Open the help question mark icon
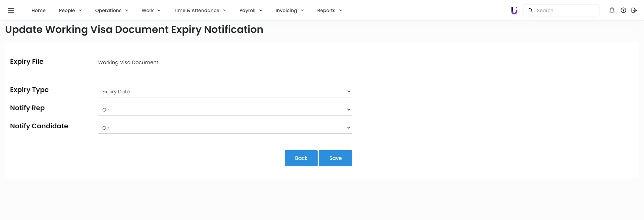Screen dimensions: 644x220 pyautogui.click(x=623, y=10)
